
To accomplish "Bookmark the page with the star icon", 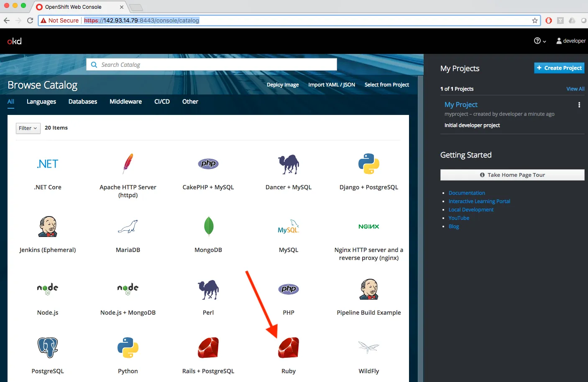I will tap(535, 20).
